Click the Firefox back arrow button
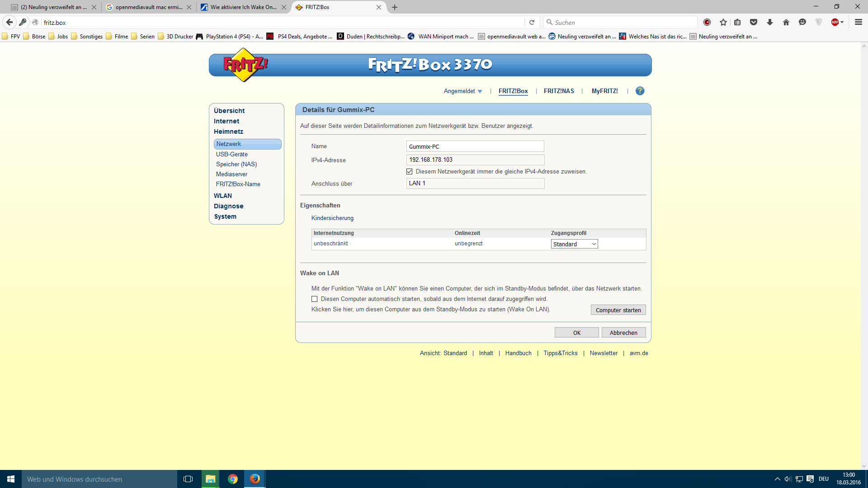 [x=9, y=22]
